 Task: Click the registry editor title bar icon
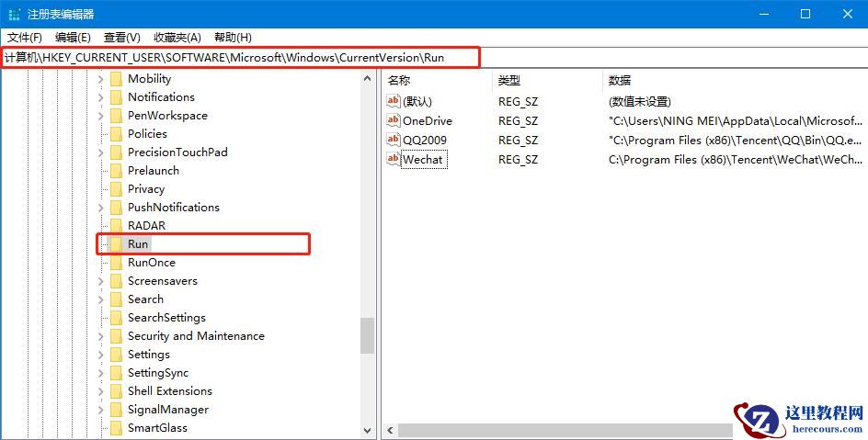15,15
